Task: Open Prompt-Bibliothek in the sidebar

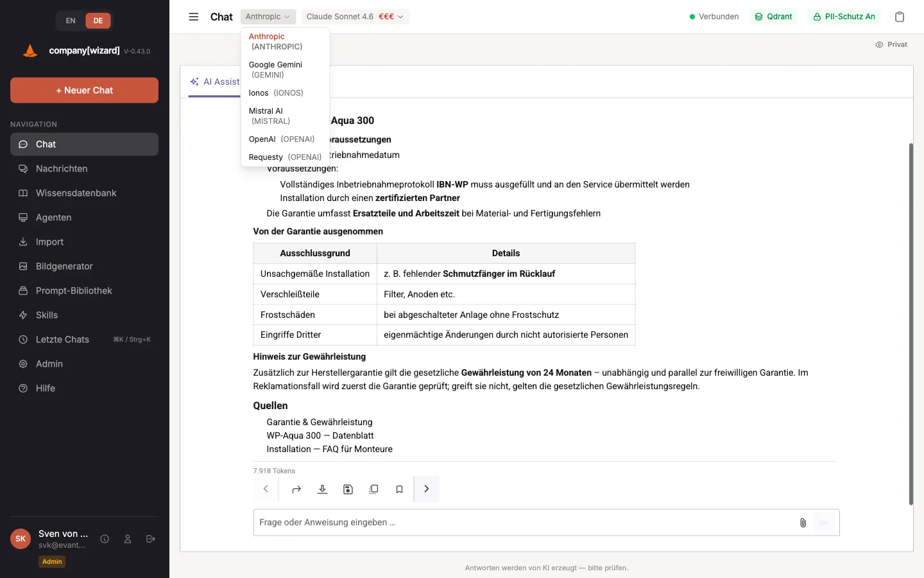Action: [x=84, y=291]
